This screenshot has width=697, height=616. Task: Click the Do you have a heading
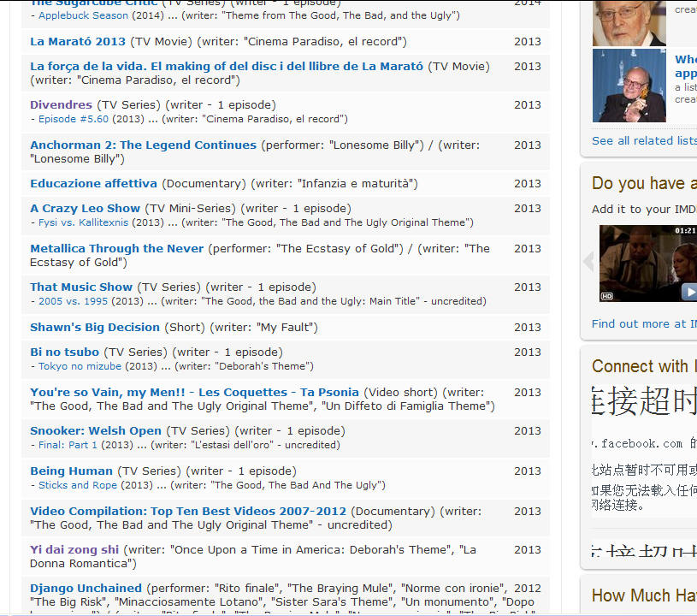click(x=644, y=184)
